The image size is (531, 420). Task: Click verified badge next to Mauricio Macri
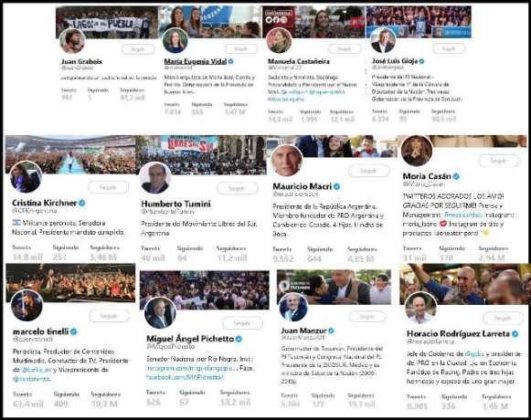336,186
